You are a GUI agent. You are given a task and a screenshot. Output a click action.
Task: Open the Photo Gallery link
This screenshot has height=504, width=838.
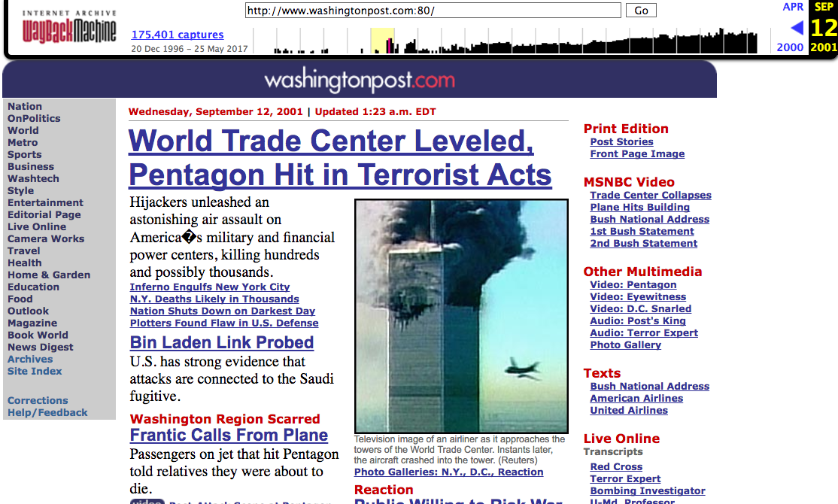(x=625, y=345)
